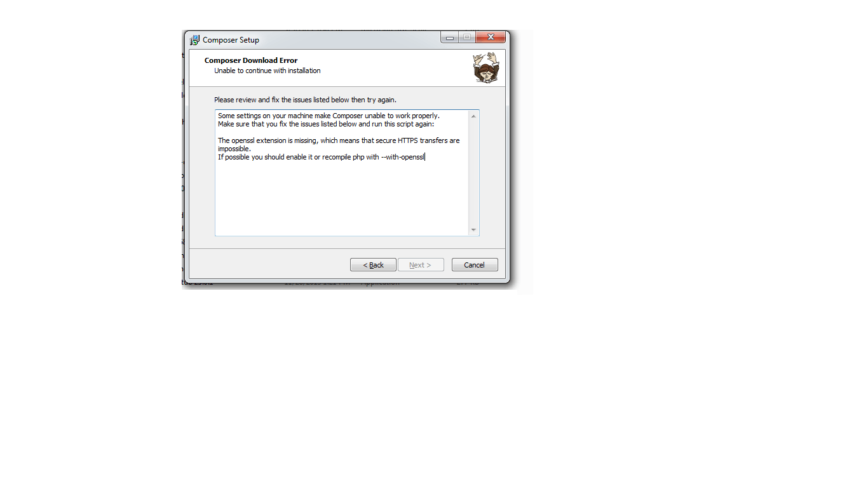
Task: Go back with the Back button
Action: (x=373, y=265)
